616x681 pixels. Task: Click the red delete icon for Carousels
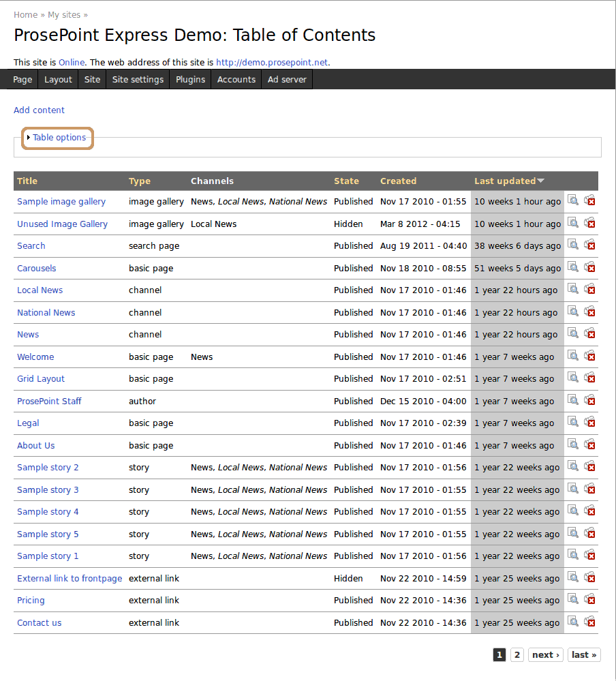coord(589,267)
